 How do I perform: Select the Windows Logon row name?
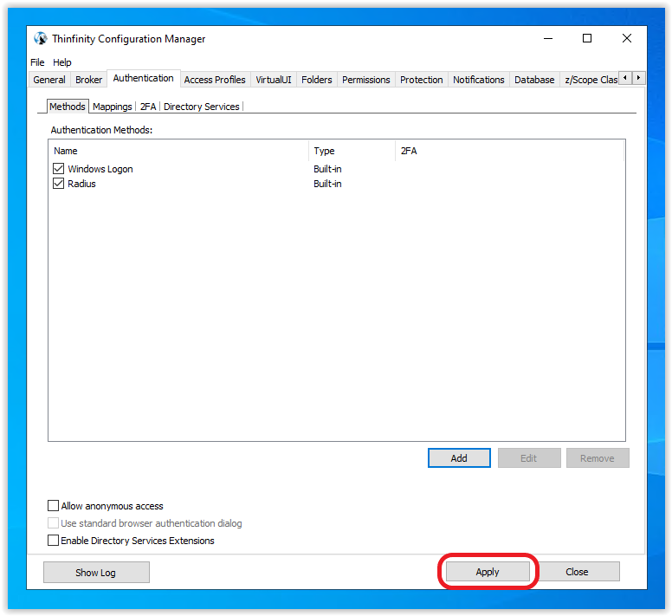tap(100, 169)
